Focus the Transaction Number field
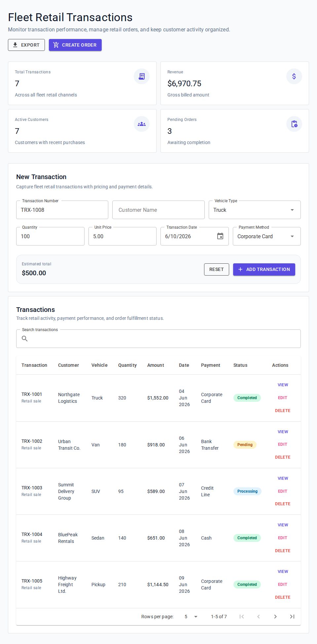 [62, 210]
